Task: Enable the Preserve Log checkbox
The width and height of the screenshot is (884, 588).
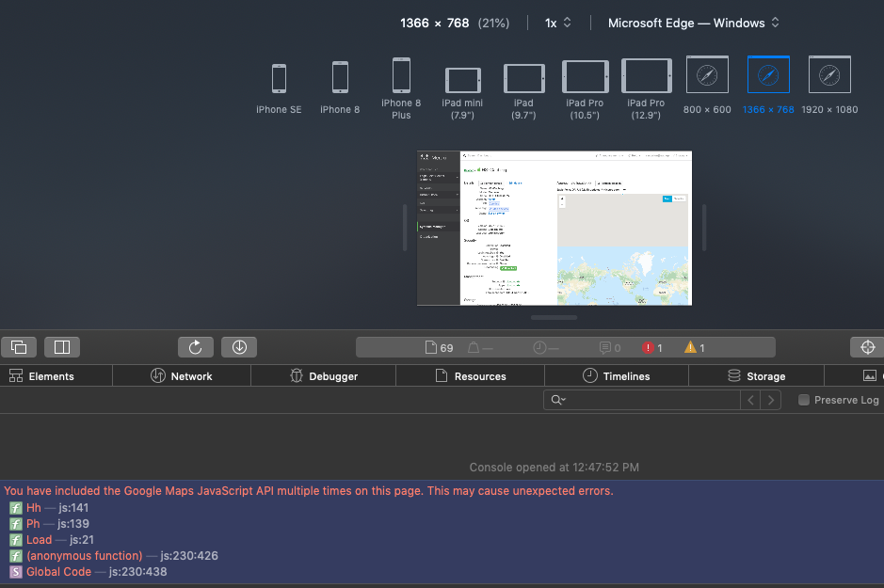Action: click(x=804, y=400)
